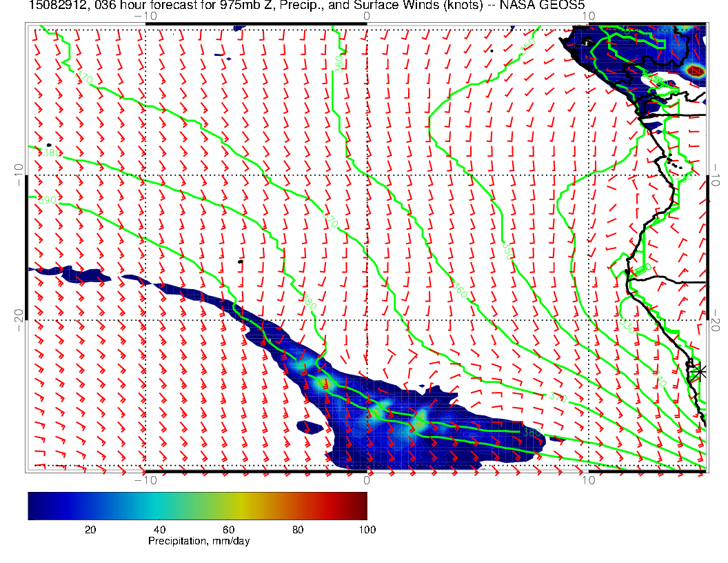Image resolution: width=728 pixels, height=563 pixels.
Task: Click the '20' tick label under the colorbar
Action: tap(90, 530)
